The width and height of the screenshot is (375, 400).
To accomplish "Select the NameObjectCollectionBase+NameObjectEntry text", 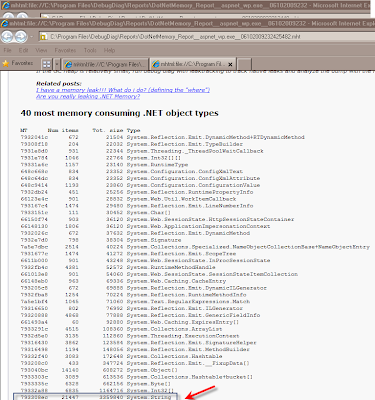I will point(248,247).
